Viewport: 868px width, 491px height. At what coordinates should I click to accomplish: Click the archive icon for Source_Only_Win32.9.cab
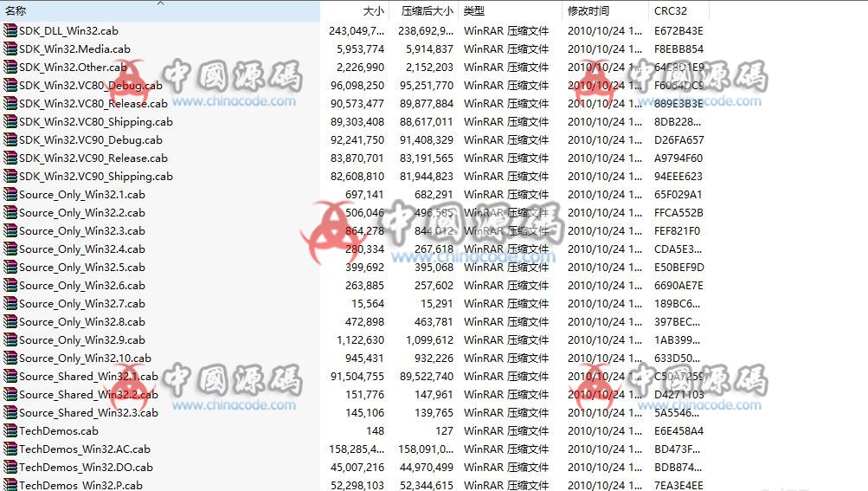tap(10, 339)
